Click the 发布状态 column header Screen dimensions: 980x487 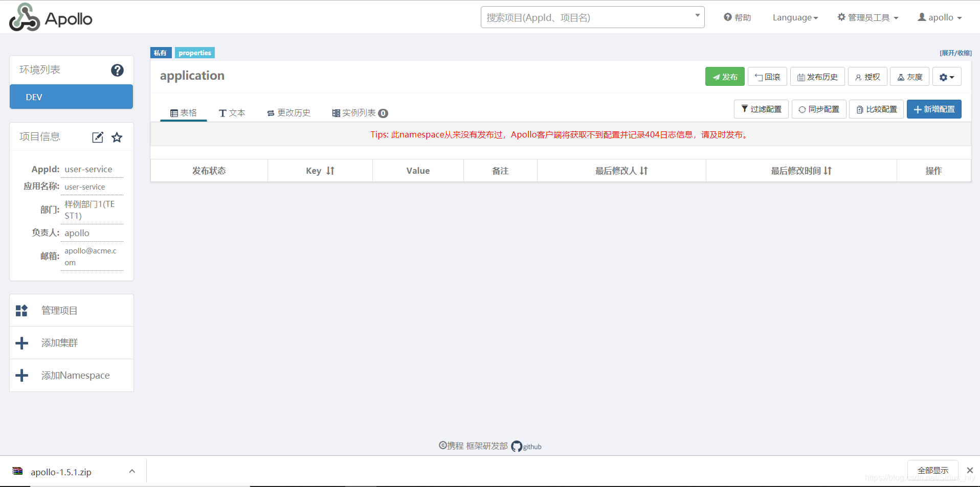click(x=209, y=171)
